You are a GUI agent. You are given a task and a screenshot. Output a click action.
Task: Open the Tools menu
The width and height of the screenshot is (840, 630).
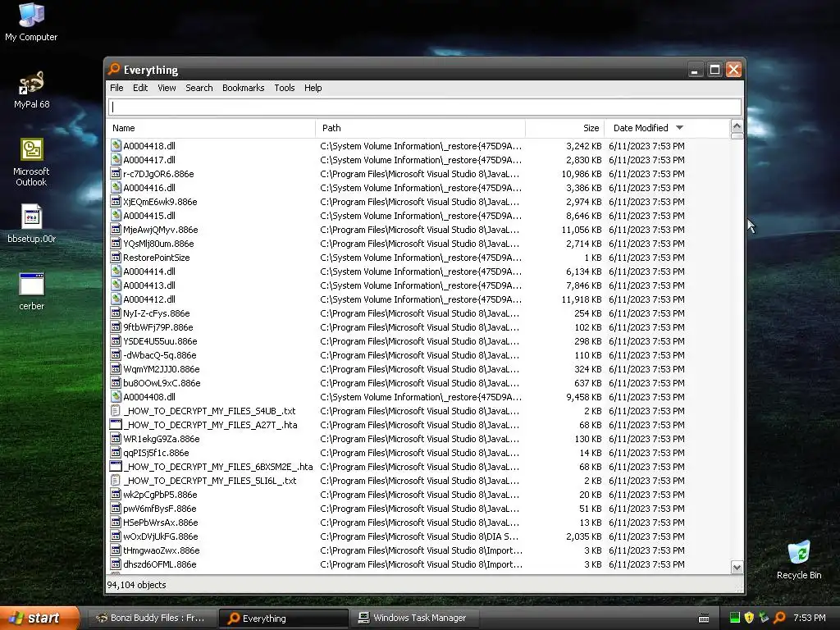(x=285, y=88)
